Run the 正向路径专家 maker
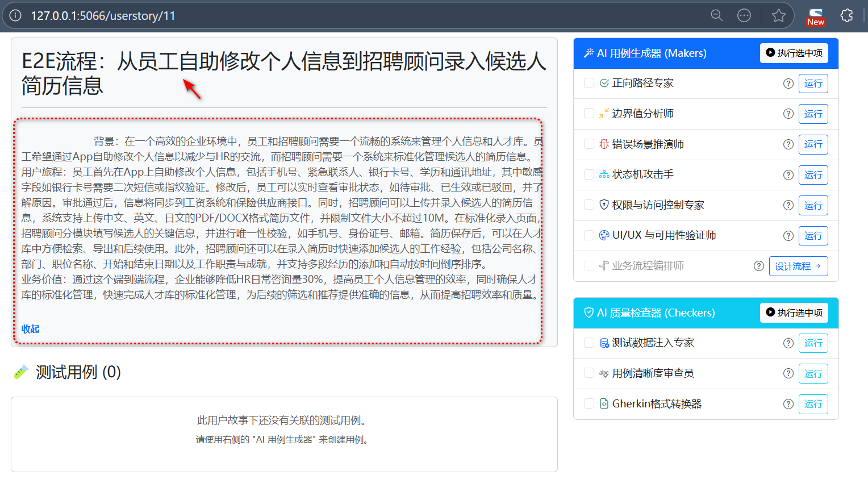The width and height of the screenshot is (868, 479). pyautogui.click(x=813, y=84)
